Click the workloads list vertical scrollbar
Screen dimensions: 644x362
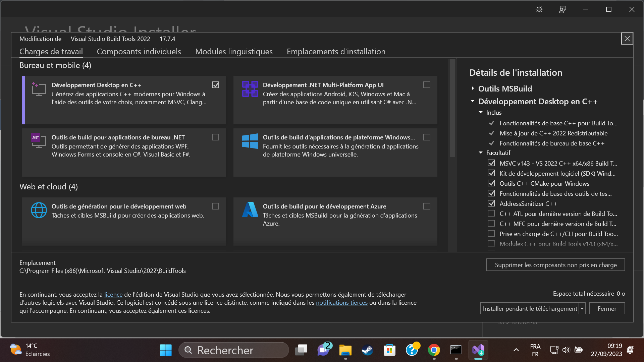(452, 108)
